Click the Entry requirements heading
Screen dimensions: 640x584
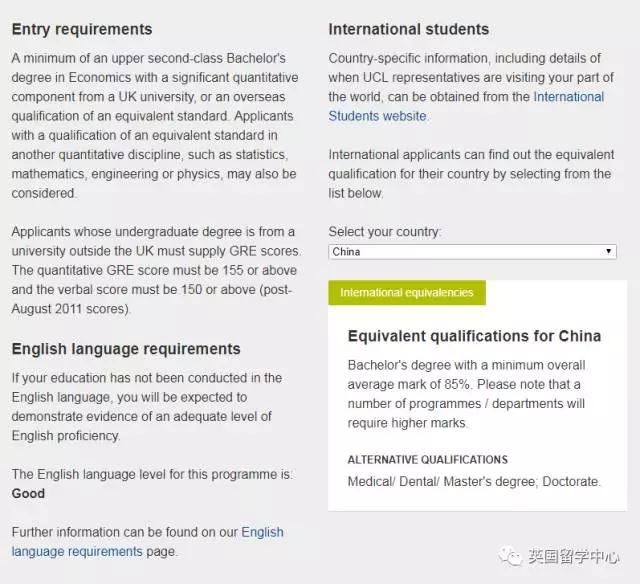click(x=82, y=29)
